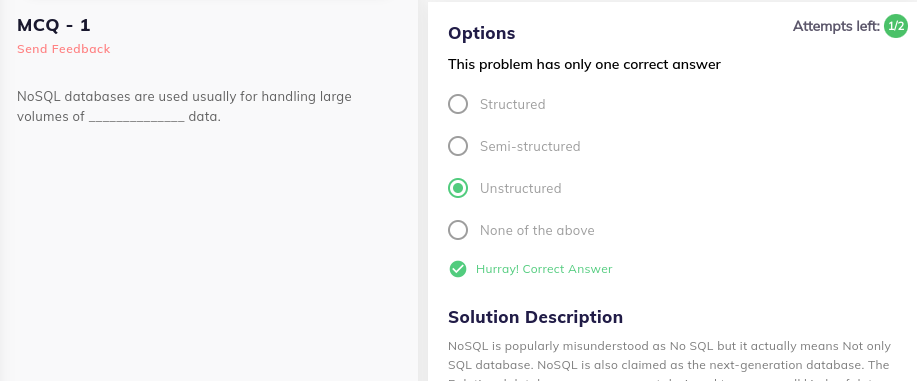Click the Semi-structured option label text

(530, 146)
